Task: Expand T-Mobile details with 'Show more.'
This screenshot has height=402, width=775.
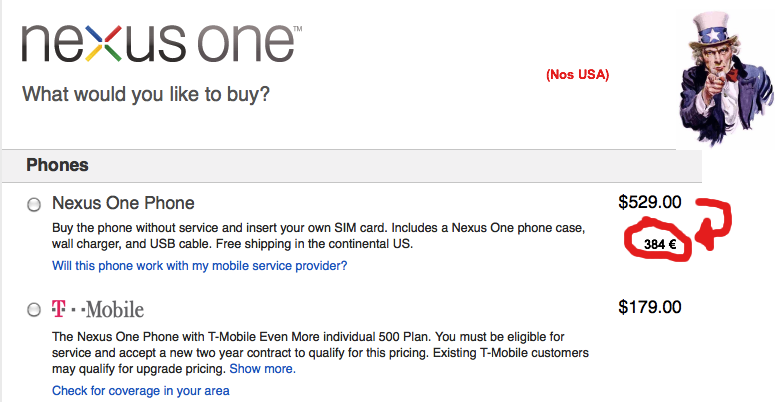Action: [x=269, y=369]
